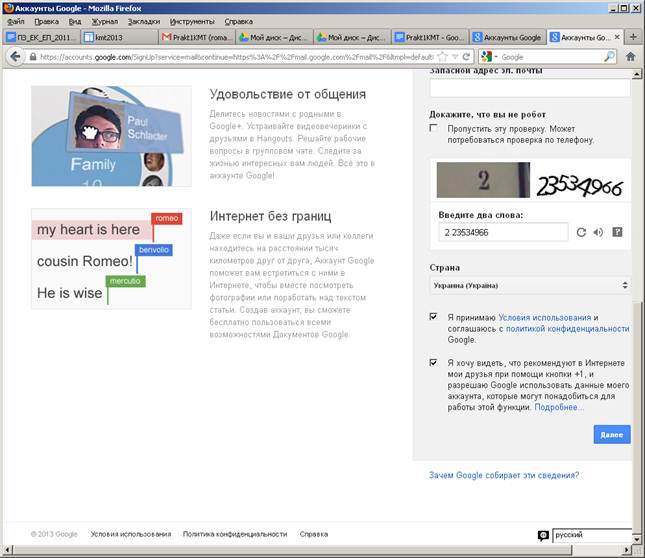Open the Правка menu
645x558 pixels.
pos(46,21)
